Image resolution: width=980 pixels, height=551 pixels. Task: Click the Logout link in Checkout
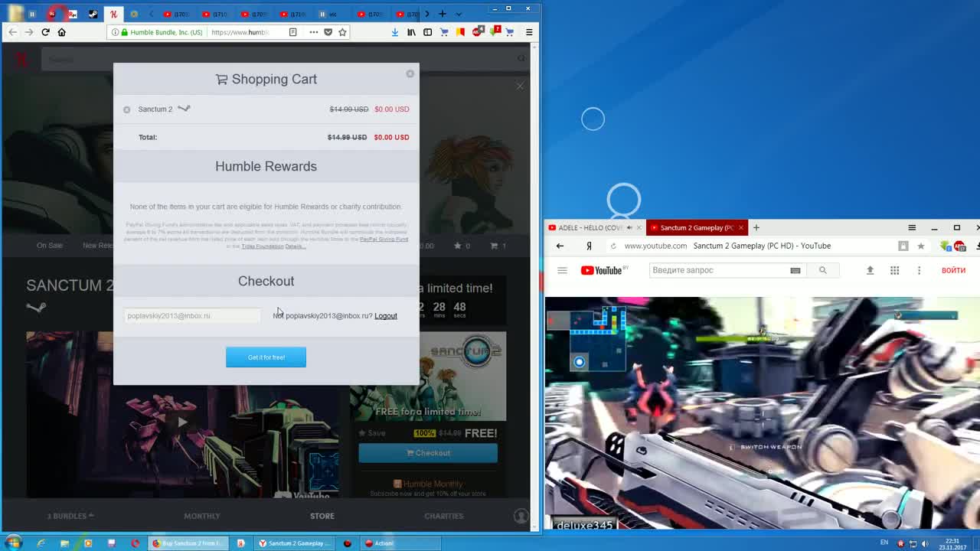(x=386, y=315)
